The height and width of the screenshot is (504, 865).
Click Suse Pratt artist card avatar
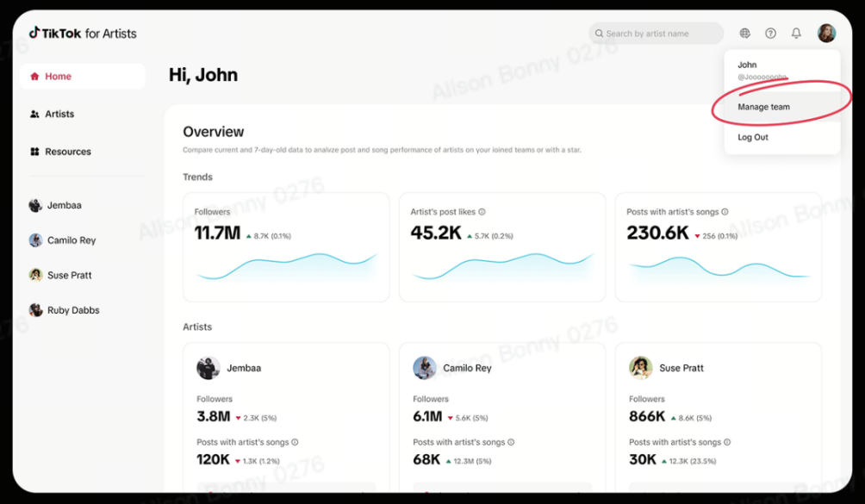640,368
